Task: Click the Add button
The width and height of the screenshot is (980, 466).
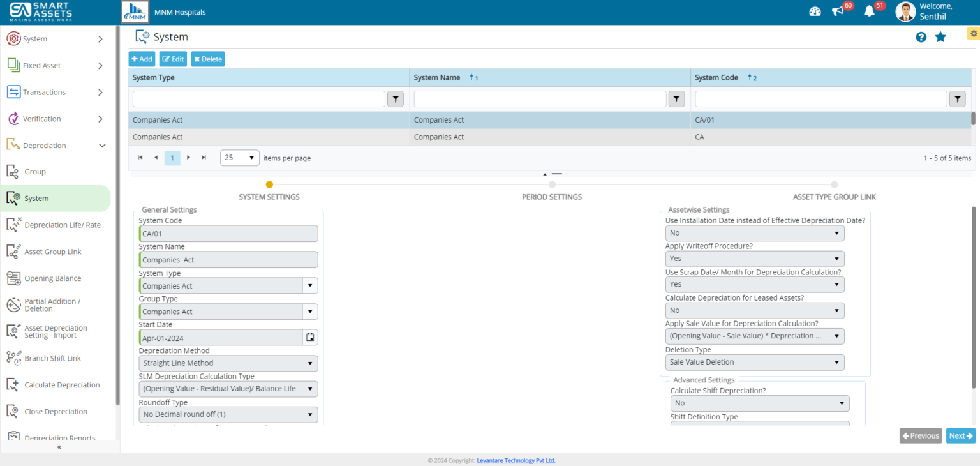Action: pyautogui.click(x=142, y=59)
